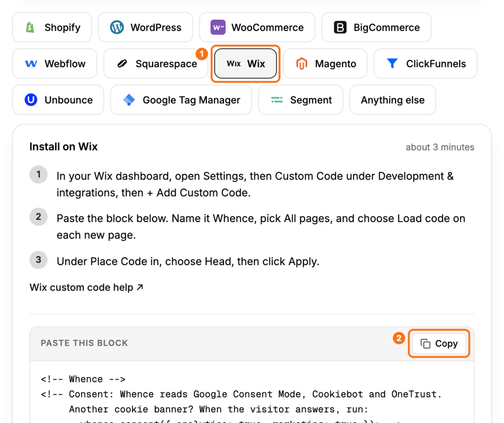Image resolution: width=504 pixels, height=423 pixels.
Task: Click the Magento orange logo icon
Action: (302, 63)
